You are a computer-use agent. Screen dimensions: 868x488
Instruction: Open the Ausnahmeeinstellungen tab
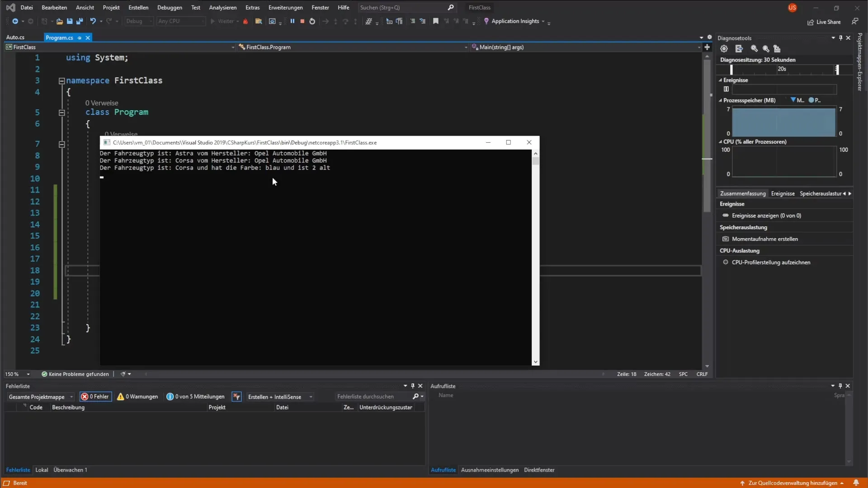point(490,470)
